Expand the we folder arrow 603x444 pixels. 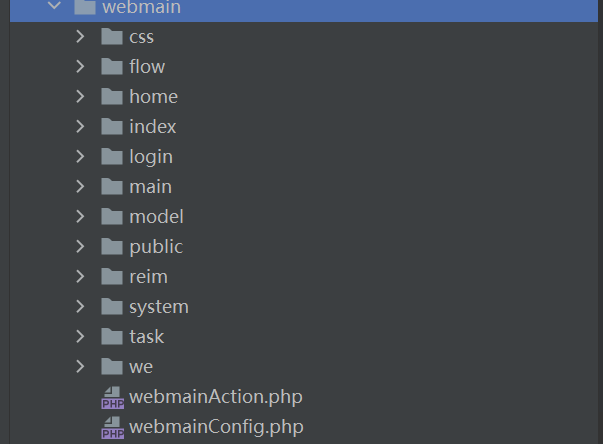pos(80,366)
